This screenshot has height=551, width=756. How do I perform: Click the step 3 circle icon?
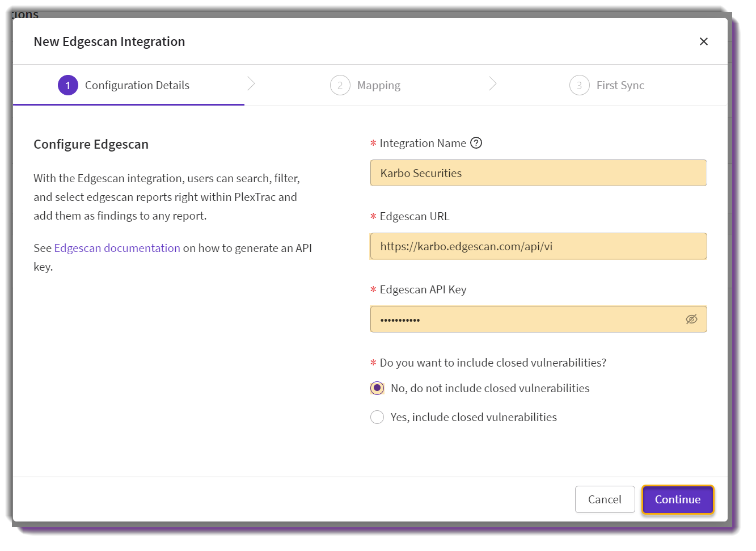click(580, 85)
